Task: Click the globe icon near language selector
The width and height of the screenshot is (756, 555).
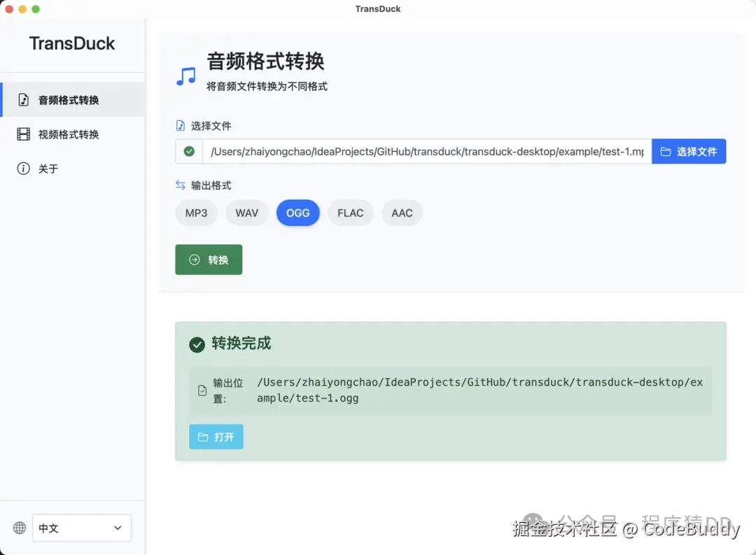Action: point(20,528)
